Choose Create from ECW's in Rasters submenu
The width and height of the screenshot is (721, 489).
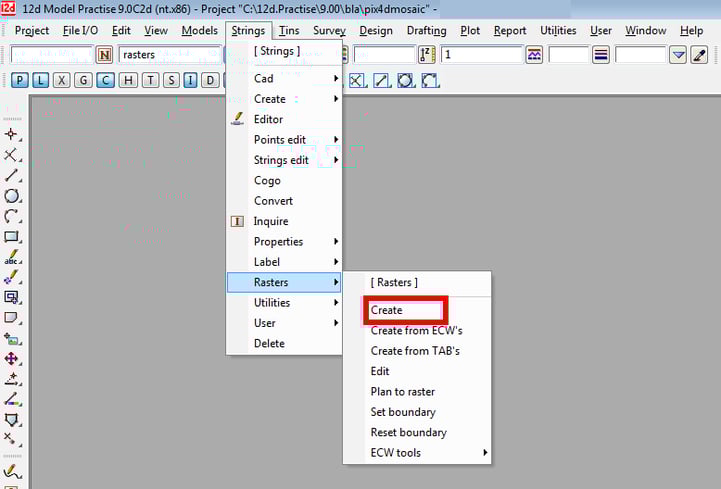pyautogui.click(x=416, y=331)
